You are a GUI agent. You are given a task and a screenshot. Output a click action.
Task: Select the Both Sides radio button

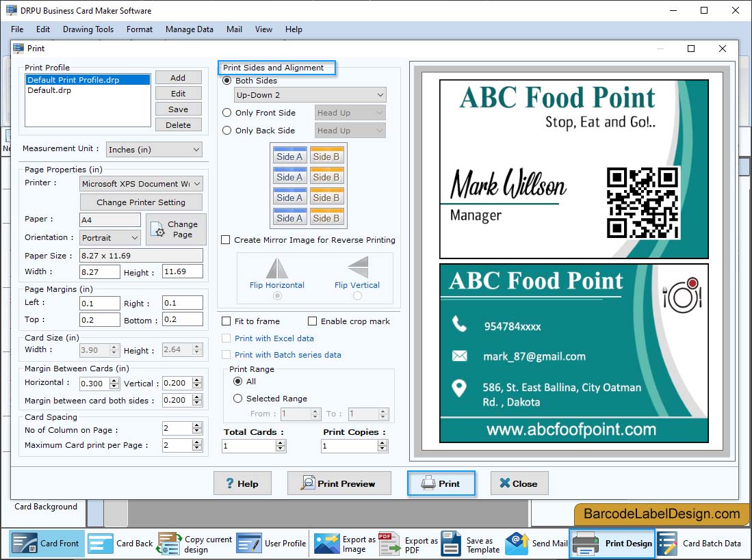227,81
